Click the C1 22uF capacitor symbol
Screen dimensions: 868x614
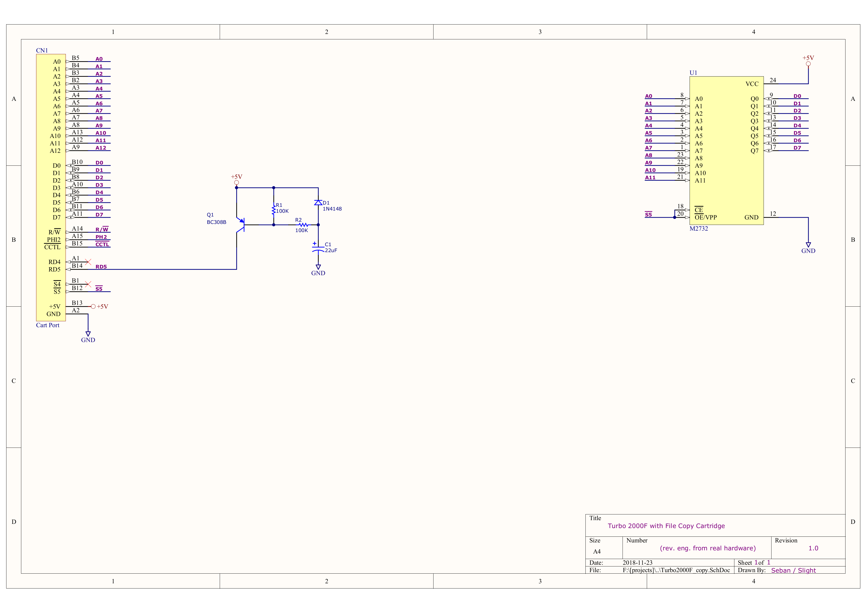[318, 249]
